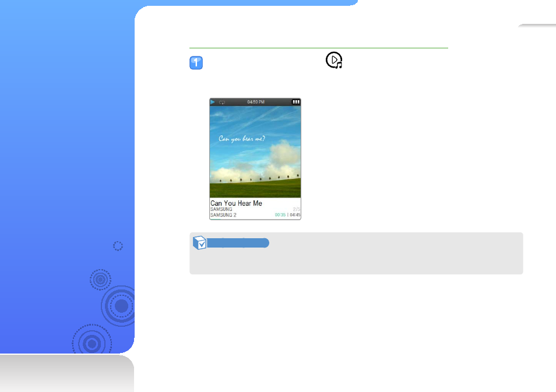Click the 04:45 total duration
Viewport: 556px width, 392px height.
coord(295,215)
